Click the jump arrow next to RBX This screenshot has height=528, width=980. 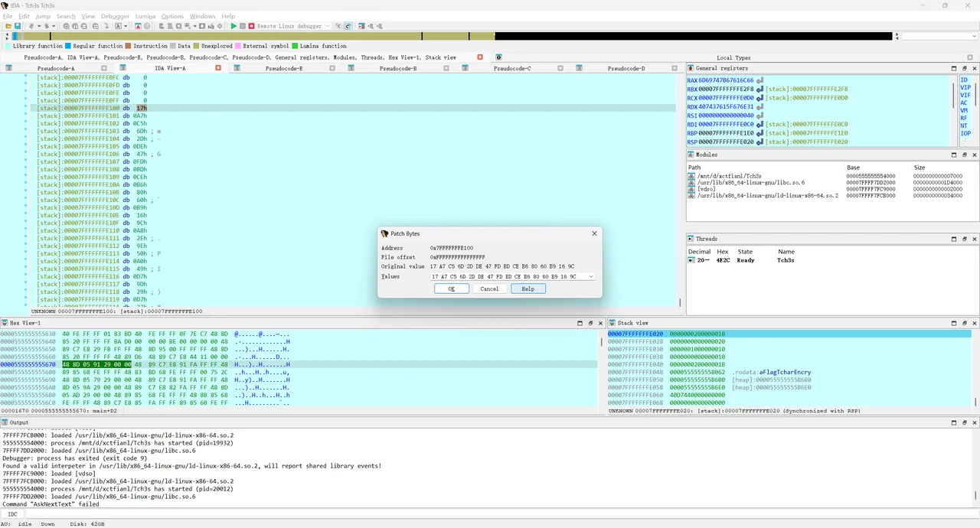[x=759, y=90]
